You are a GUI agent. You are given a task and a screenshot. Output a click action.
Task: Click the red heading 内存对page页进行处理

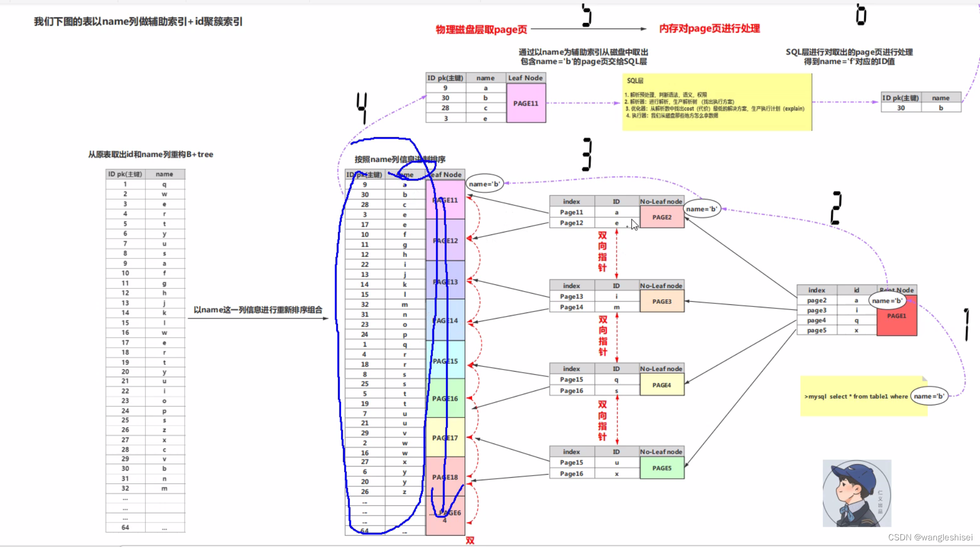709,29
